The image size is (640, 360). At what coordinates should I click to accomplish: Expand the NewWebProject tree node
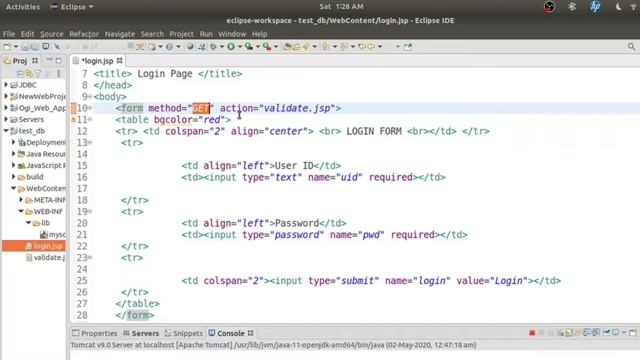click(x=6, y=96)
